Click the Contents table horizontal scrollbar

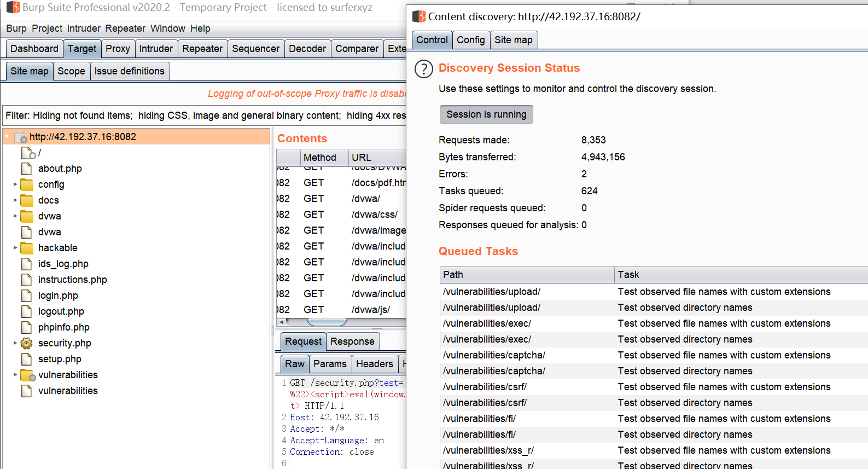[327, 322]
